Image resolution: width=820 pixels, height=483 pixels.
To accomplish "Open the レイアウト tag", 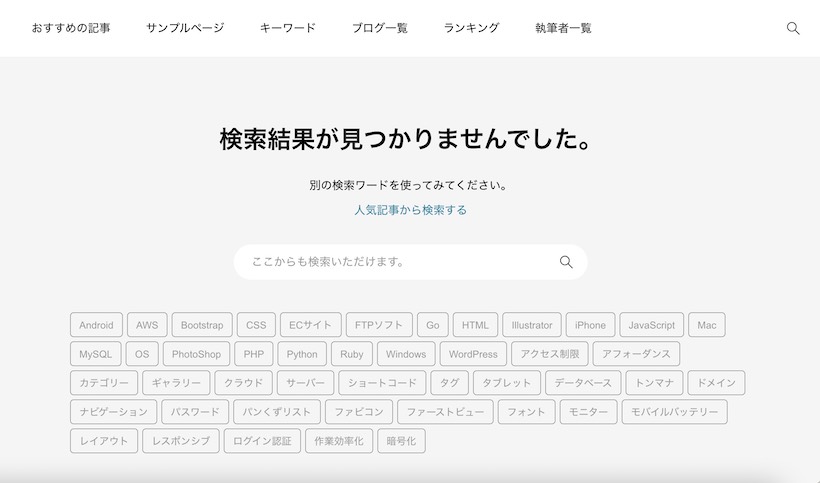I will tap(104, 441).
